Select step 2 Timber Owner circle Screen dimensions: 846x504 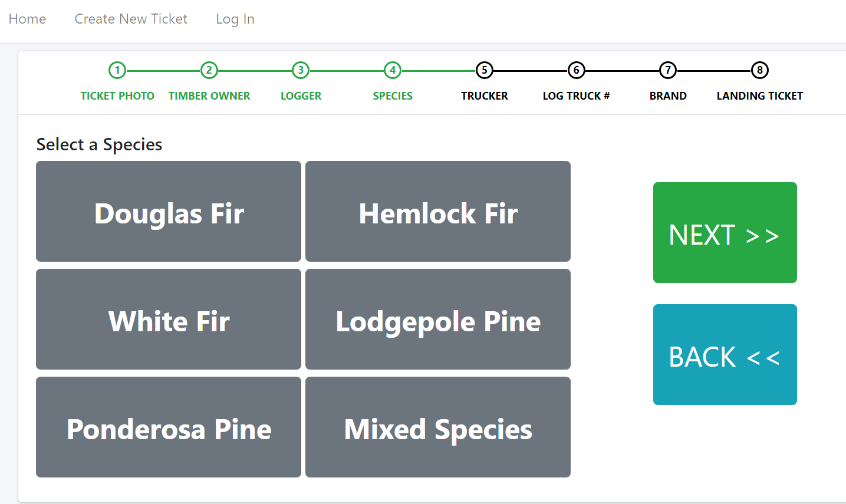[209, 71]
